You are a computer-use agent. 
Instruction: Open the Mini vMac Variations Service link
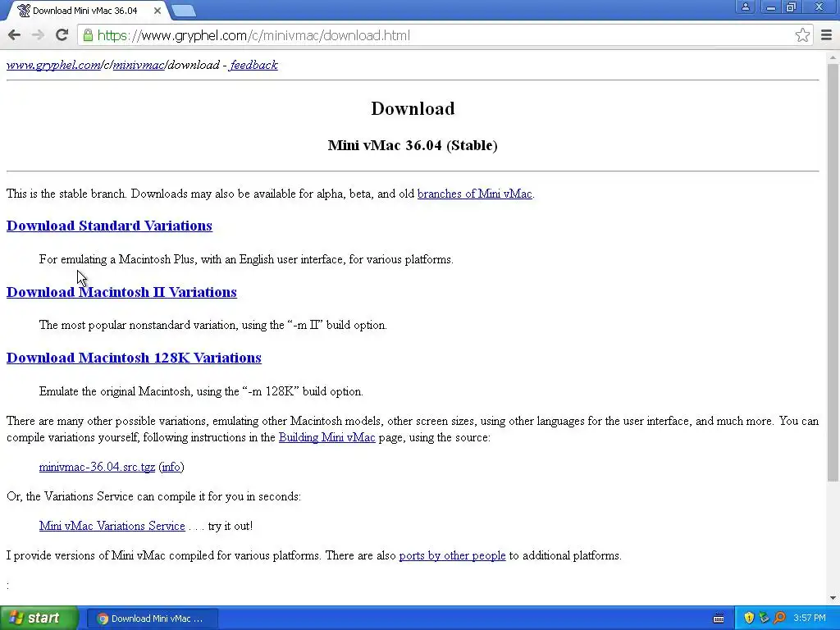point(112,526)
